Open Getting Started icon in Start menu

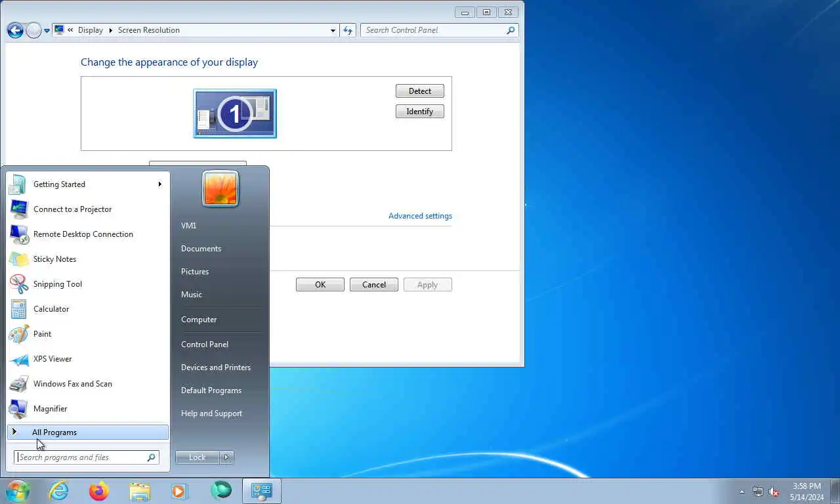(18, 184)
